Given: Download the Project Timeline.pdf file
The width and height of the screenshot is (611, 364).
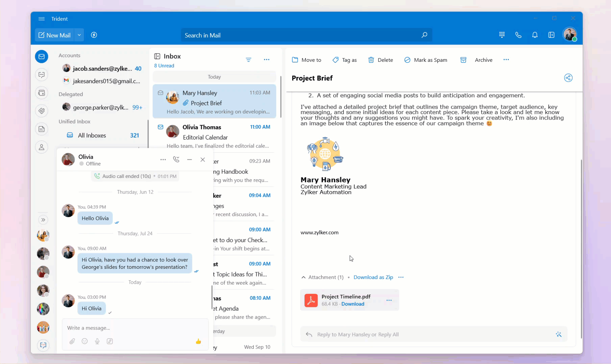Looking at the screenshot, I should (x=352, y=304).
